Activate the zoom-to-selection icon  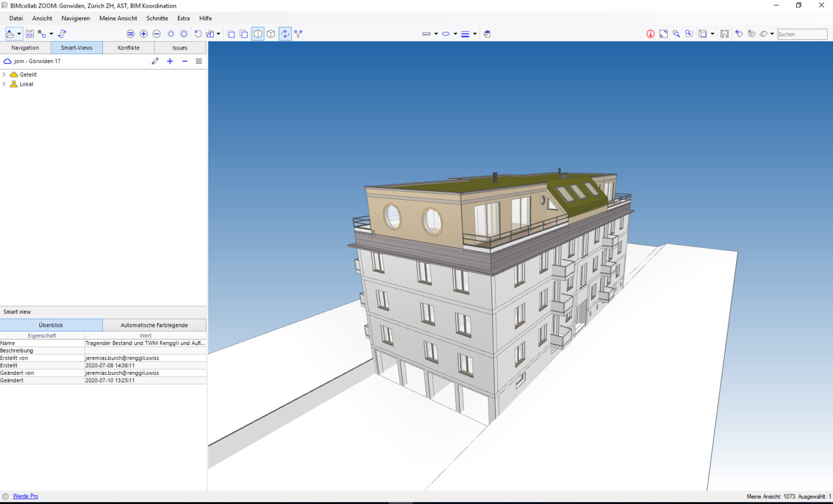coord(688,34)
